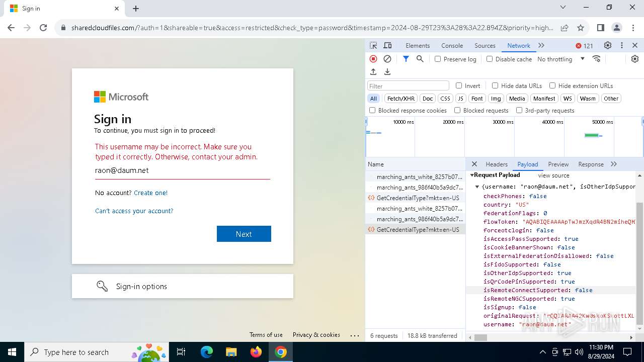Close the request details pane
Viewport: 644px width, 362px height.
coord(474,164)
